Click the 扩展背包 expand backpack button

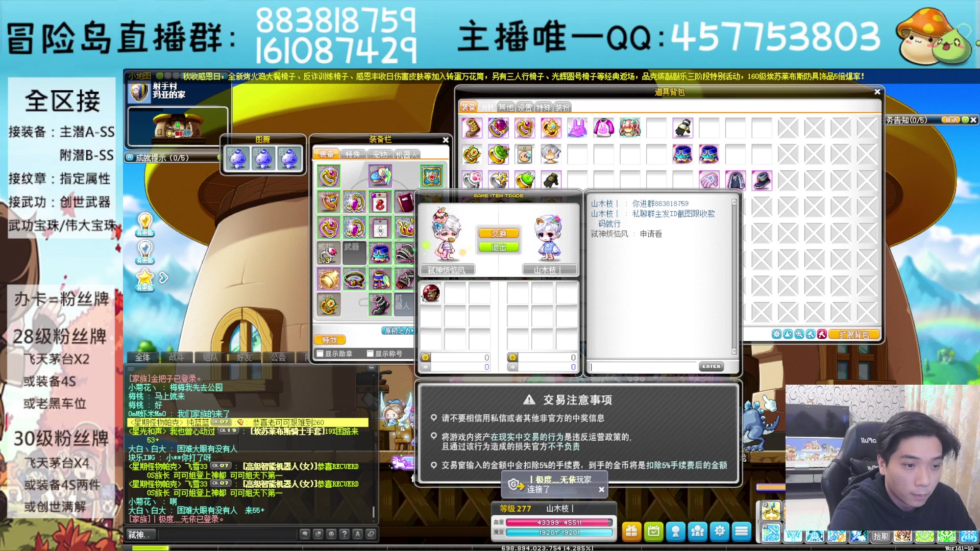[853, 335]
